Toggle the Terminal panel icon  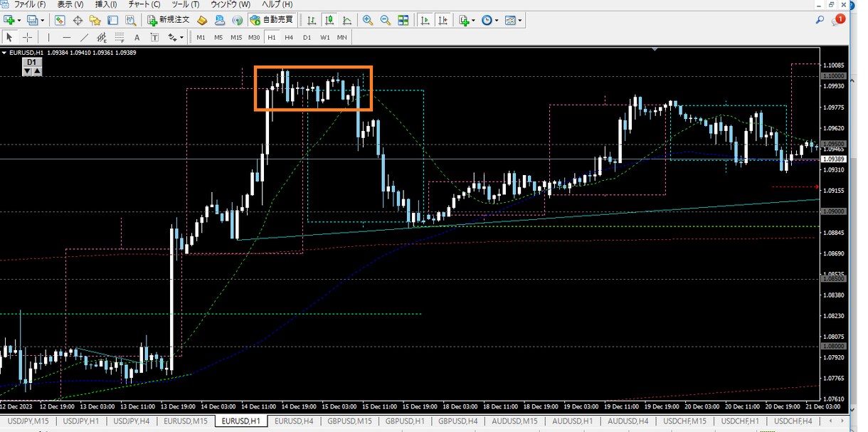point(112,20)
